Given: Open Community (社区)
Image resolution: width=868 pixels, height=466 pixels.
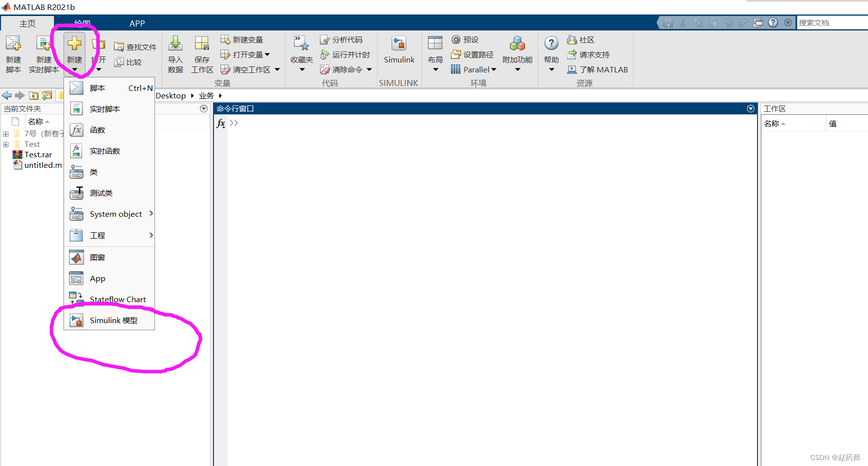Looking at the screenshot, I should click(580, 39).
